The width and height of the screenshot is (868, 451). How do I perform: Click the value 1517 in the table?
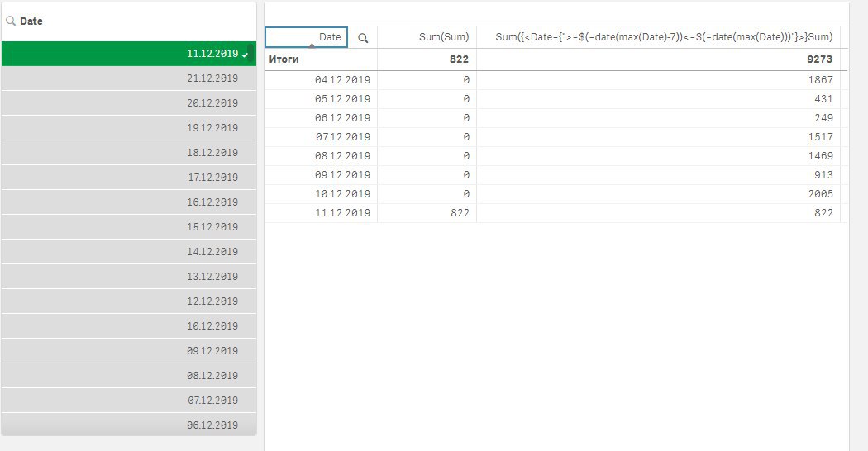tap(820, 137)
